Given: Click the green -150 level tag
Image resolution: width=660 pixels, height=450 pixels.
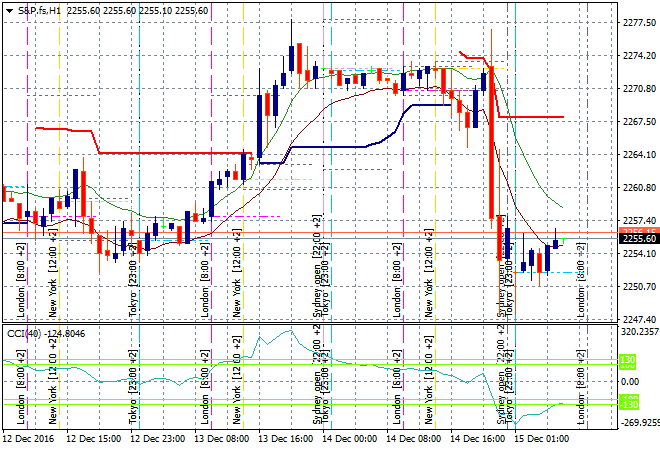Looking at the screenshot, I should click(628, 403).
